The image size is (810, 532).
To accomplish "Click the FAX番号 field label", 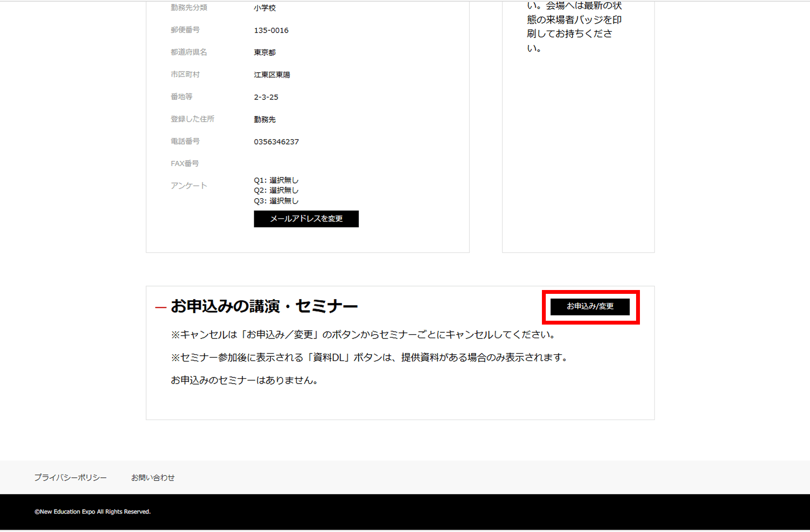I will coord(184,163).
